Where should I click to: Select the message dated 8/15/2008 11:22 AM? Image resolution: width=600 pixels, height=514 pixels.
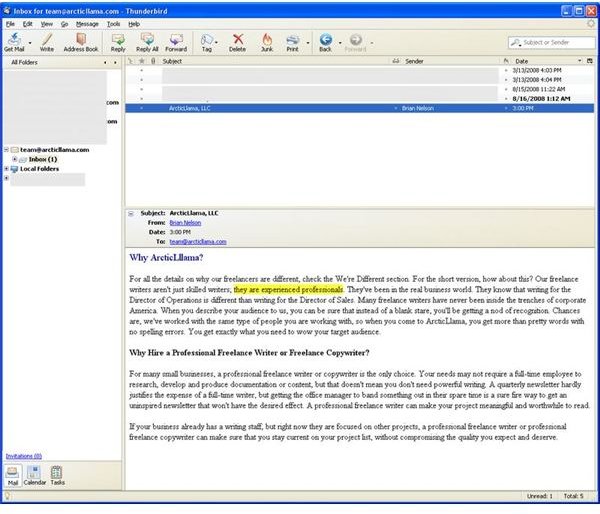click(x=360, y=89)
